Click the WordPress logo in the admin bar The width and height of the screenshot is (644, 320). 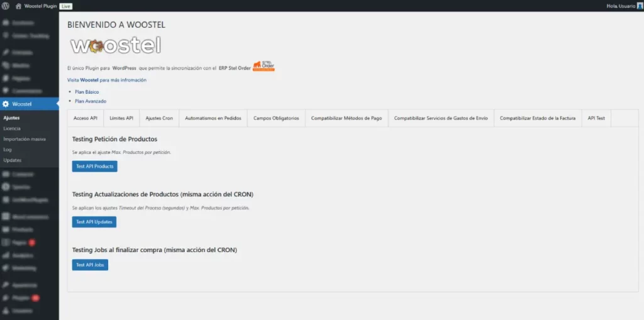tap(5, 6)
